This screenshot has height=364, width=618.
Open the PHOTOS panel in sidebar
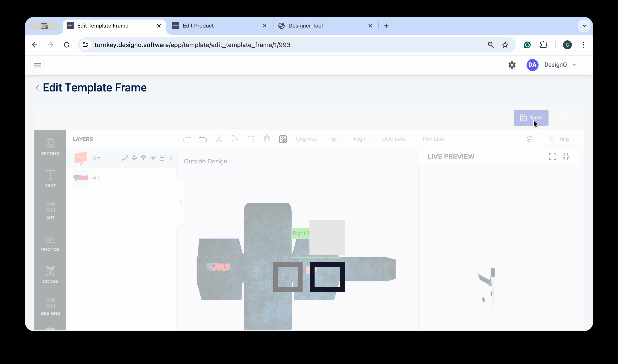coord(50,243)
